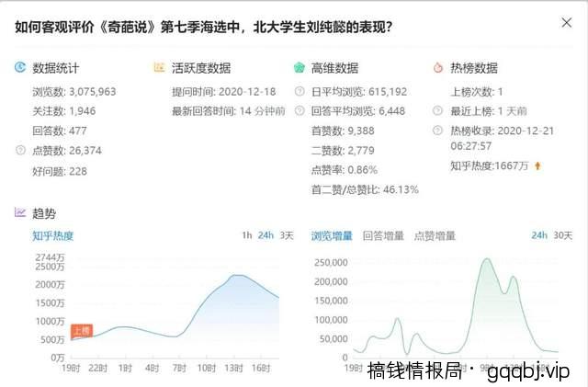Click help icon beside 回答平均浏览
The height and width of the screenshot is (387, 588).
300,110
